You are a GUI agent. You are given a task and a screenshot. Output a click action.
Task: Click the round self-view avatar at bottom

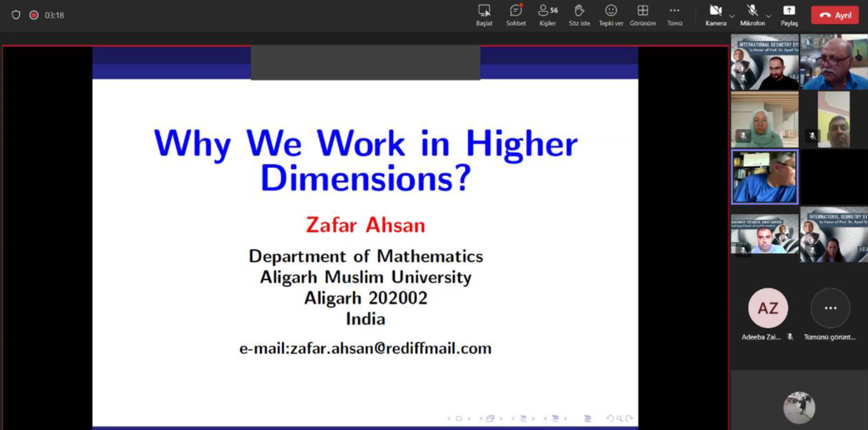coord(799,407)
